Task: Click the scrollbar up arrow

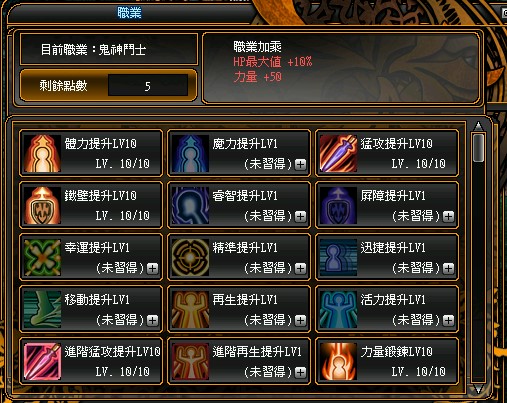Action: click(478, 126)
